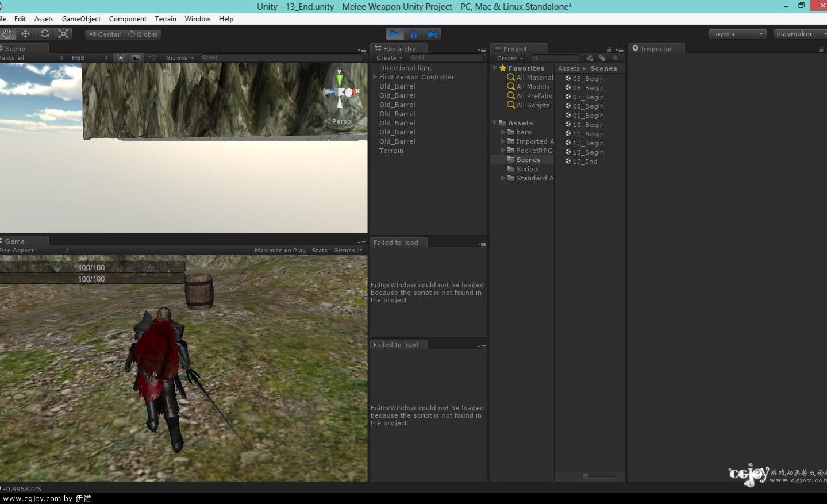Toggle the Inspector panel lock icon

point(821,49)
